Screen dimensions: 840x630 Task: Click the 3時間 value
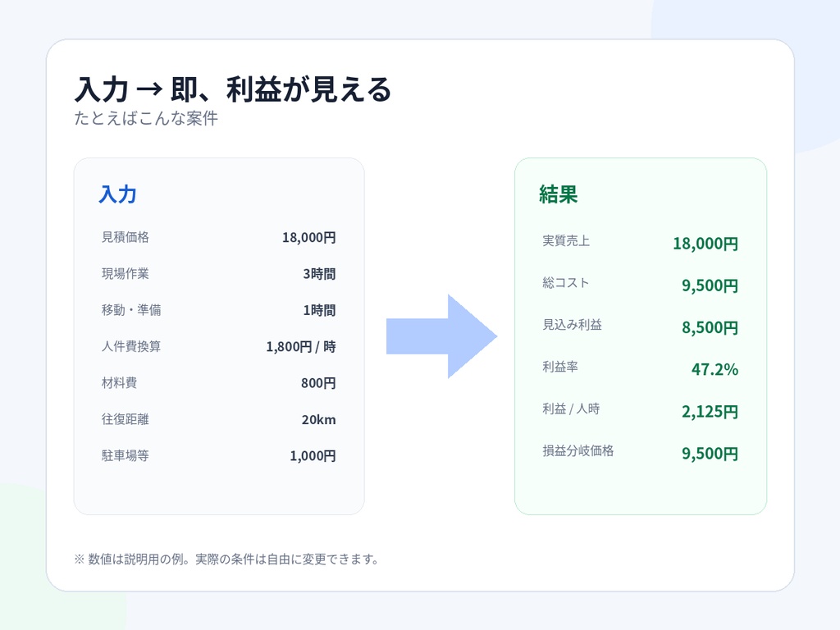319,274
